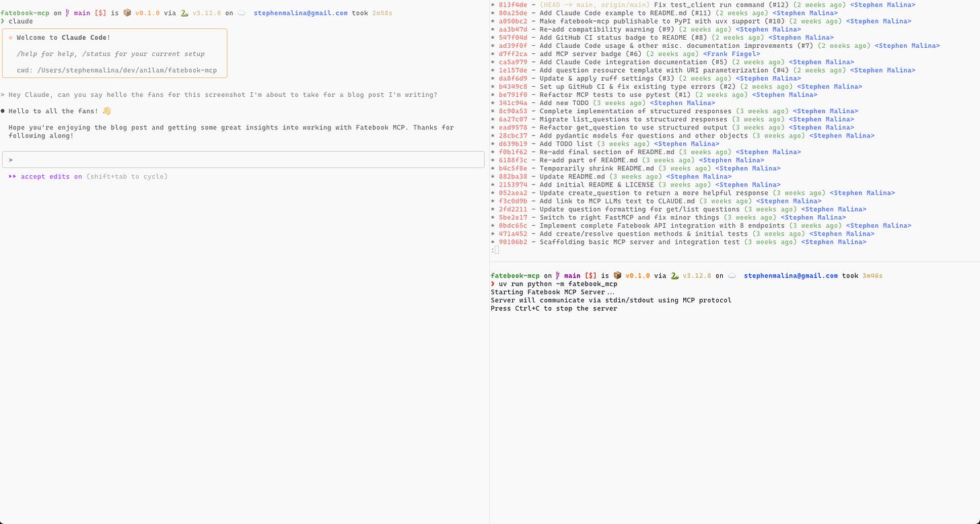The width and height of the screenshot is (980, 524).
Task: Click the pager ':' prompt cursor below git log
Action: pyautogui.click(x=497, y=250)
